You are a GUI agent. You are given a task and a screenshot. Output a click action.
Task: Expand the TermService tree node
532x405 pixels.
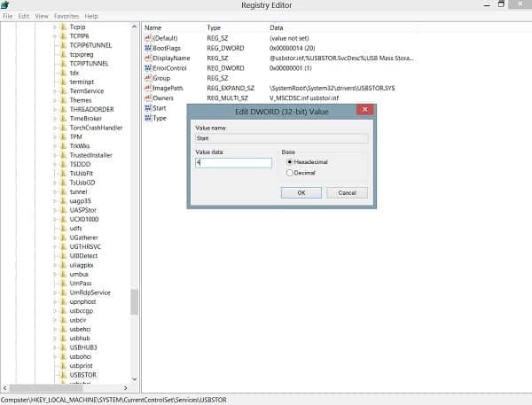(55, 91)
